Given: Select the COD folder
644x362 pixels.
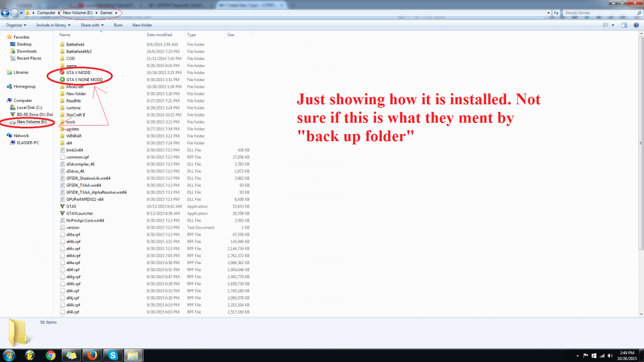Looking at the screenshot, I should (x=70, y=59).
